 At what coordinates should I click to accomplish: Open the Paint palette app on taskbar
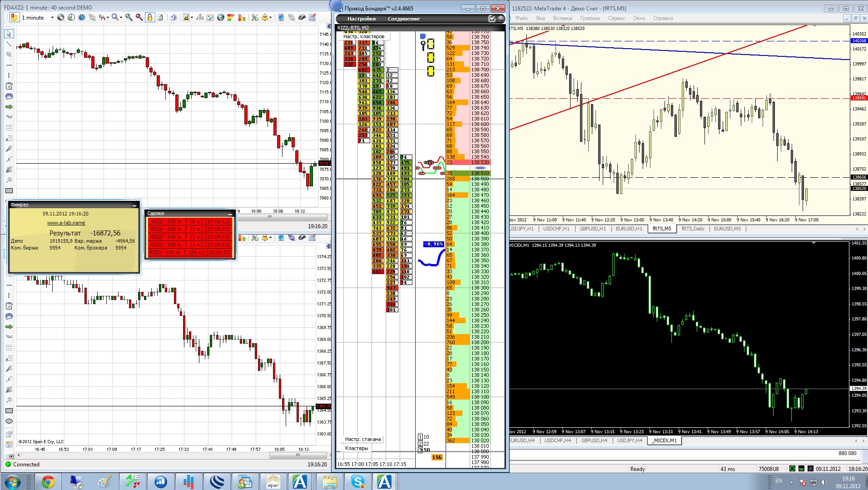point(104,481)
